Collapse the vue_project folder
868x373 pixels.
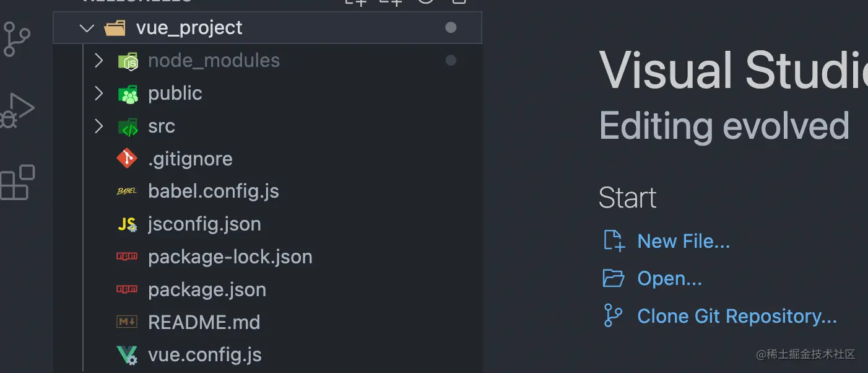click(87, 28)
